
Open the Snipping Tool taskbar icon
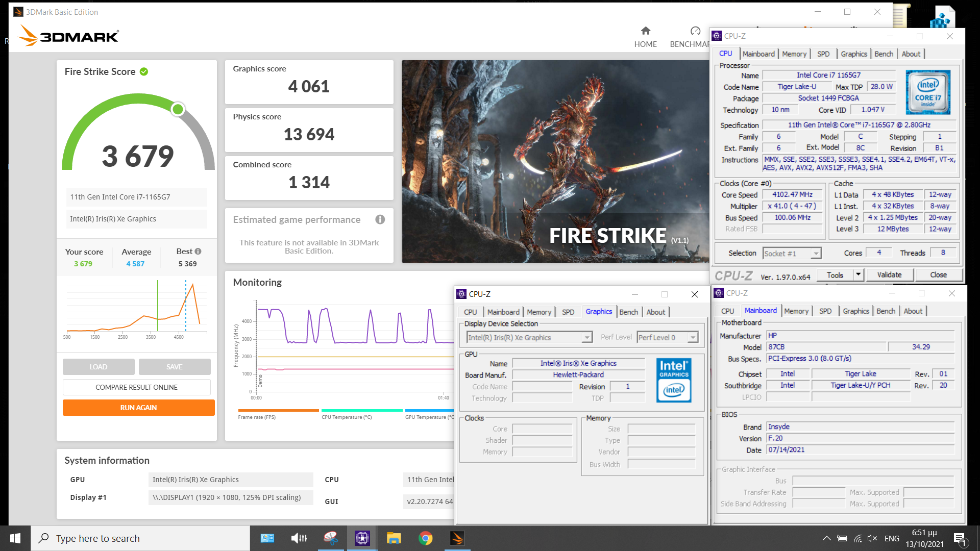(x=331, y=538)
